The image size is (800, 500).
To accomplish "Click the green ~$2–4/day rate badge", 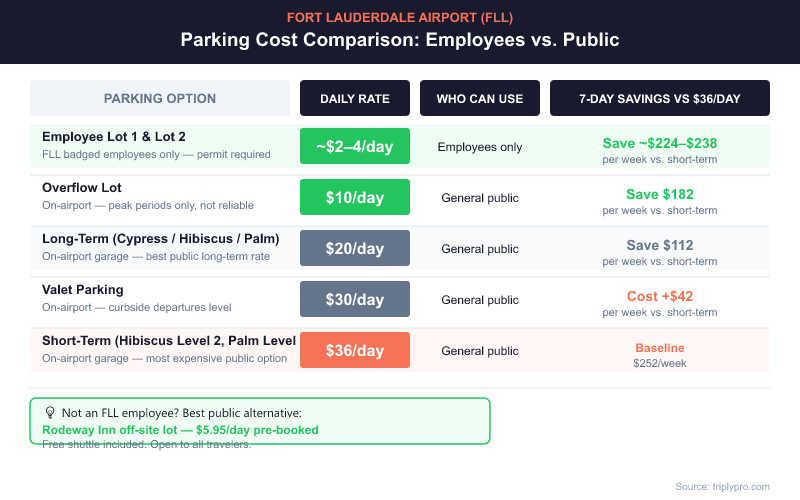I will [x=355, y=147].
